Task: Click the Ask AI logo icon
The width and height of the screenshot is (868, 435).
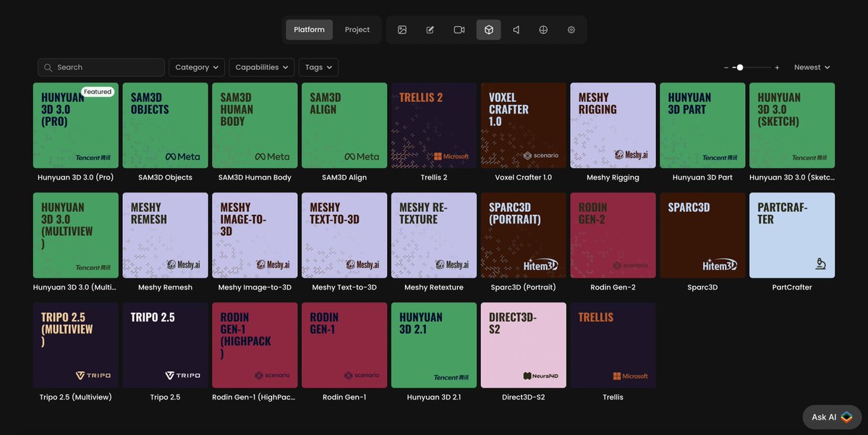Action: point(846,417)
